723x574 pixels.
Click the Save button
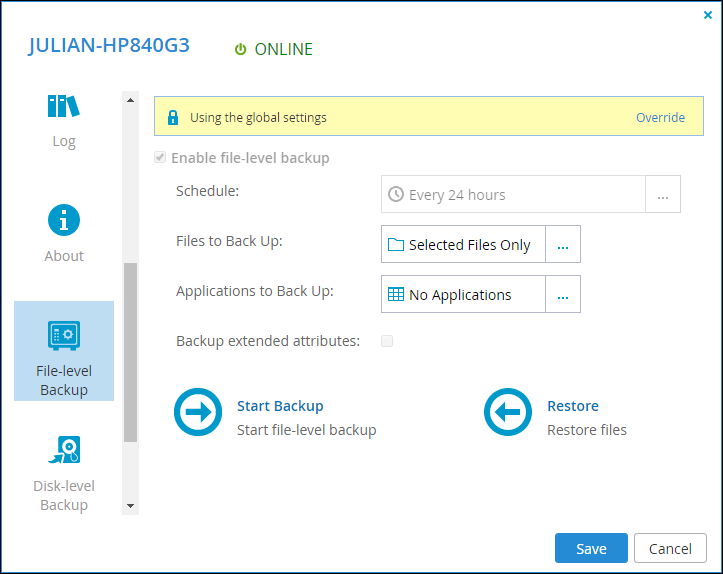[591, 548]
